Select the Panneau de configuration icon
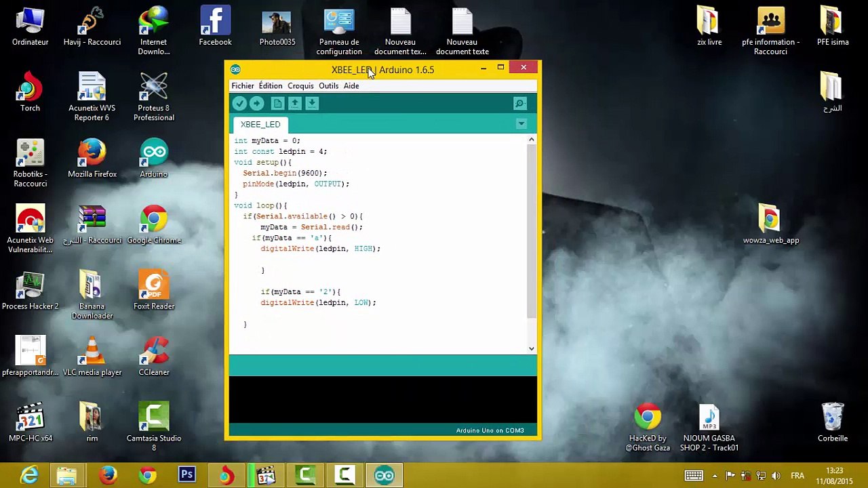The image size is (868, 488). tap(339, 31)
